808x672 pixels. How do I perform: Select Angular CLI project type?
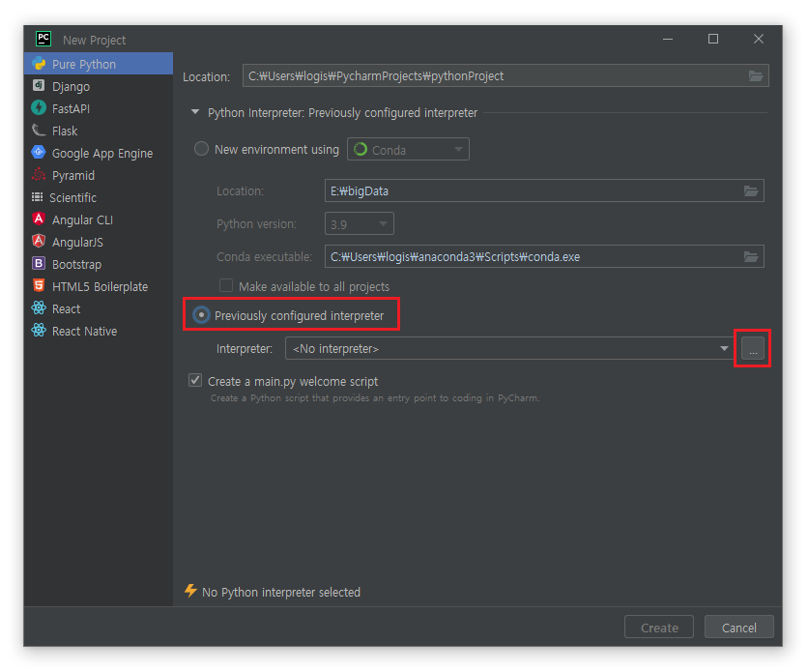point(99,219)
